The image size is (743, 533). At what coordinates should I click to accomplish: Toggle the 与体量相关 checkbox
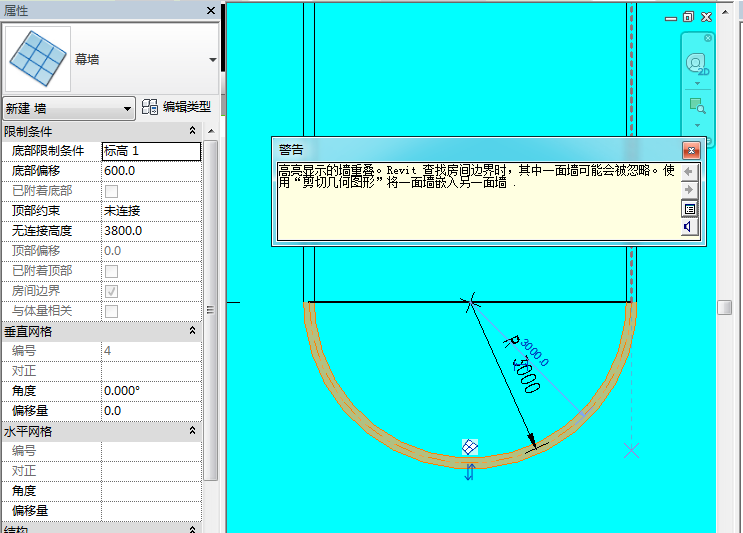click(x=111, y=311)
